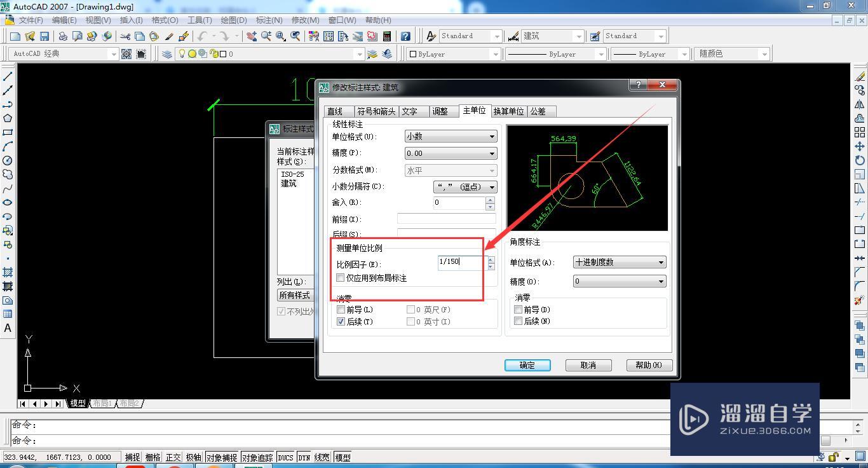Click the Cut scissors icon
The image size is (868, 468).
(x=125, y=36)
